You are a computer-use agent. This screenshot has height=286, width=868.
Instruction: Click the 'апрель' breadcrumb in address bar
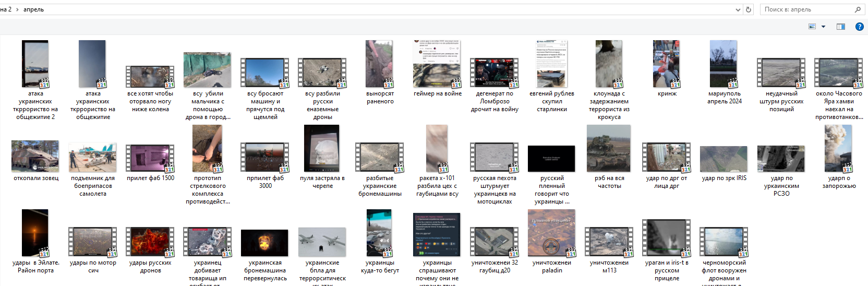tap(33, 9)
